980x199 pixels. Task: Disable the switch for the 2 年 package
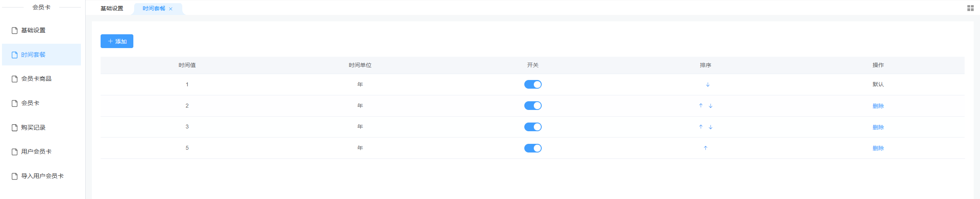533,106
